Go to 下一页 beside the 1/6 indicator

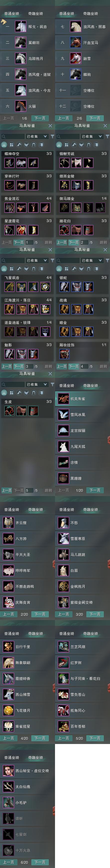[x=40, y=118]
